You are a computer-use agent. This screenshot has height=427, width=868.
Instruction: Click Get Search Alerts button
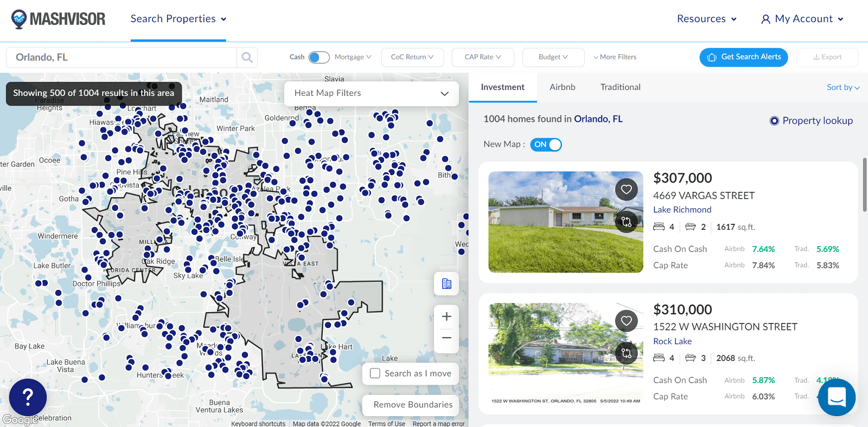(x=744, y=57)
